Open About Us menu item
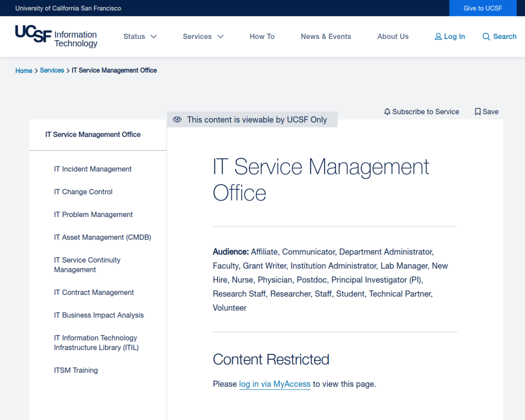The width and height of the screenshot is (525, 420). coord(393,37)
